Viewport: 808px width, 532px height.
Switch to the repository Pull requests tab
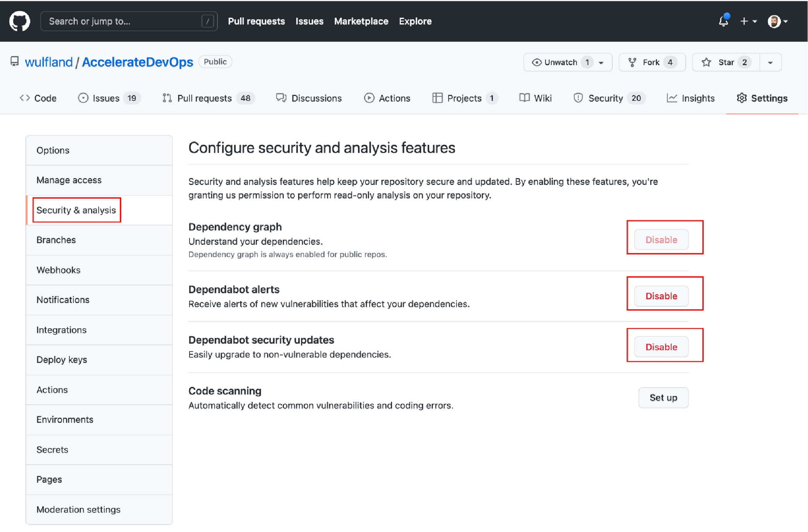[209, 98]
